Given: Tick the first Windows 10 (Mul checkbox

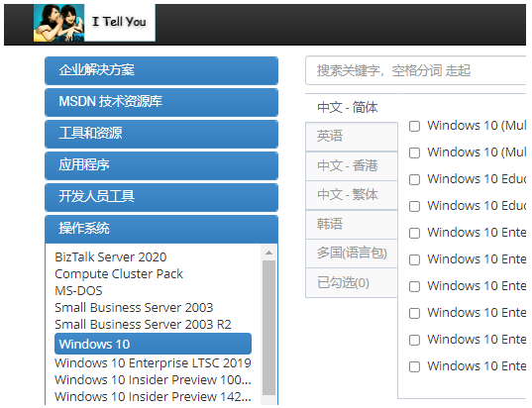Looking at the screenshot, I should tap(414, 126).
